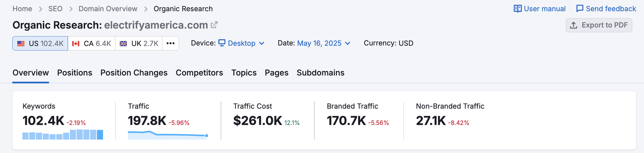The image size is (644, 153).
Task: Open external link icon beside electrifyamerica.com
Action: click(x=214, y=25)
